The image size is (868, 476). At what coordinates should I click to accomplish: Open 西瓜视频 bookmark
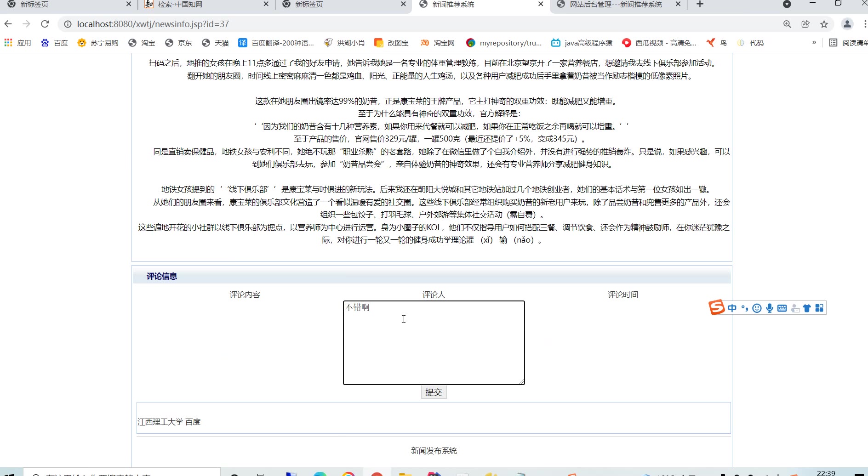(x=659, y=43)
